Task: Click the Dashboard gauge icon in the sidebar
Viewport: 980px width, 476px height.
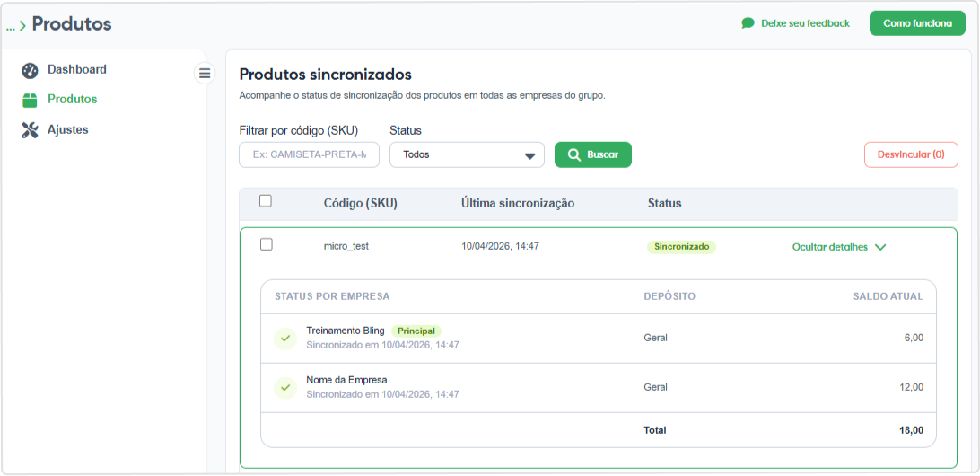Action: 30,71
